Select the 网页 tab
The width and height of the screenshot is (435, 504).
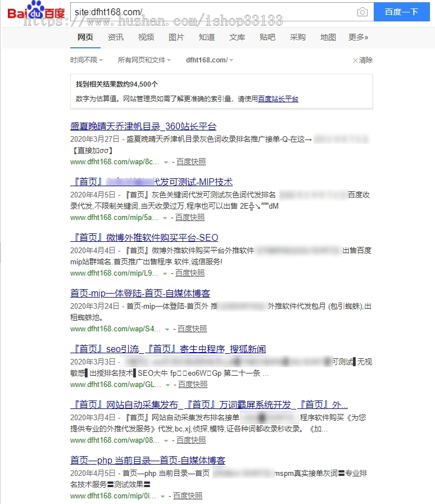click(85, 37)
